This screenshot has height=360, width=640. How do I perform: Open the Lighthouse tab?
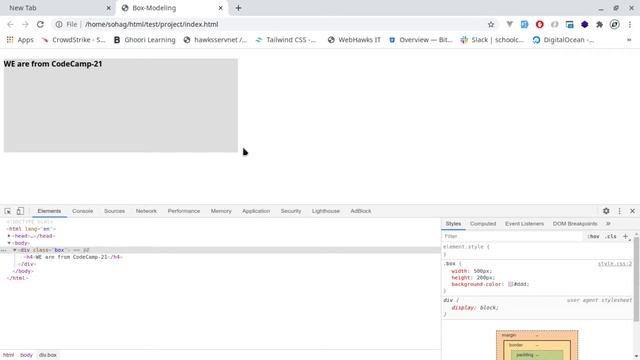point(326,211)
